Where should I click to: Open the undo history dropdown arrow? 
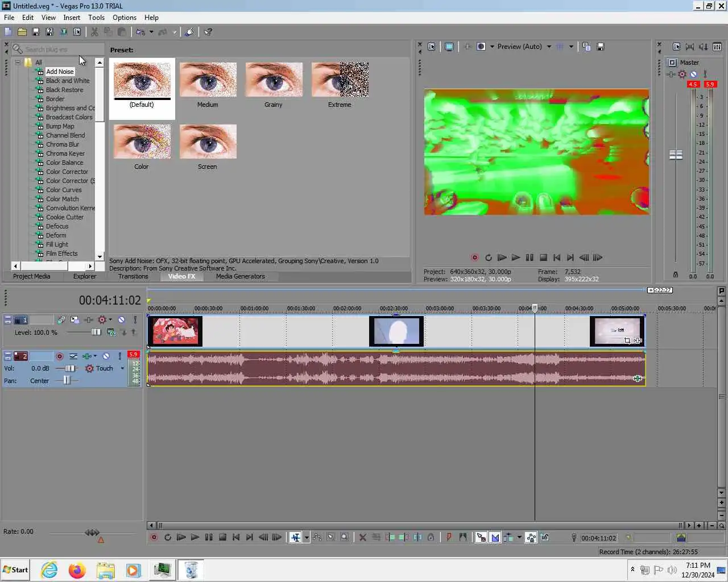(x=151, y=32)
